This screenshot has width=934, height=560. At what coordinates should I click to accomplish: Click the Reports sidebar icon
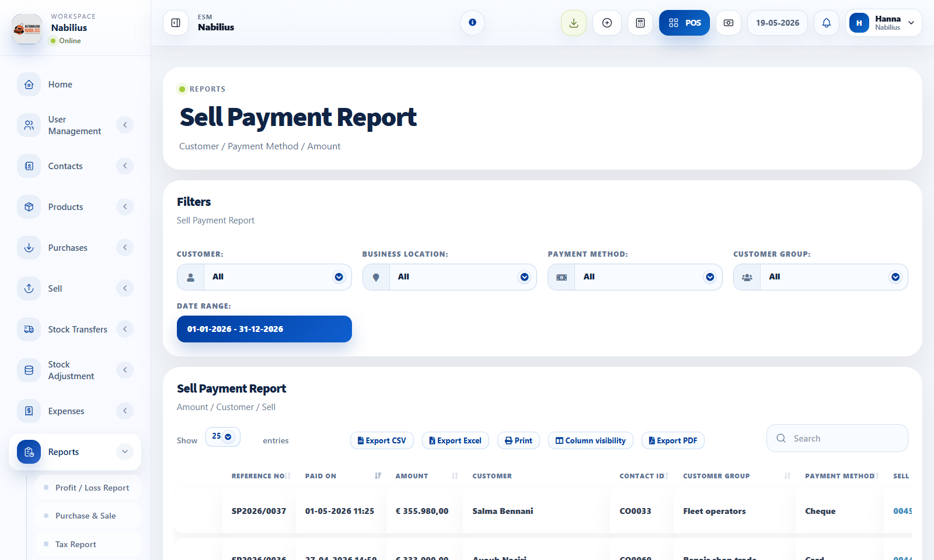tap(29, 452)
